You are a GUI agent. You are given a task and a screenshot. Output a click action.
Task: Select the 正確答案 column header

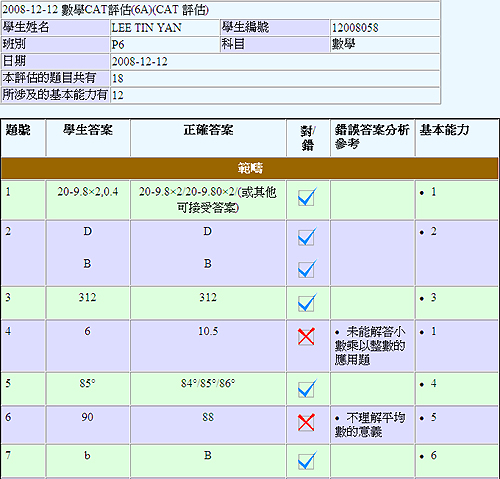pos(208,130)
